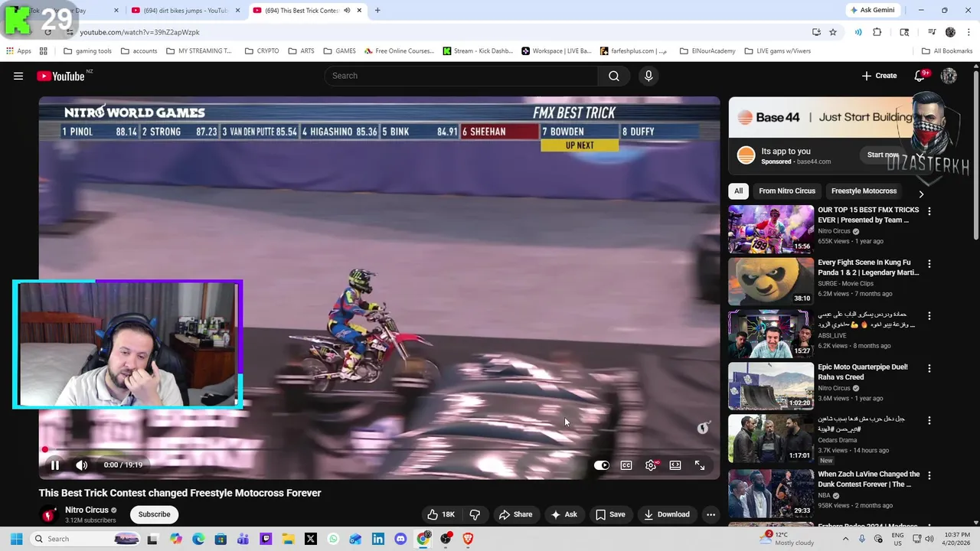Go to the YouTube home logo
Screen dimensions: 980x551
60,76
